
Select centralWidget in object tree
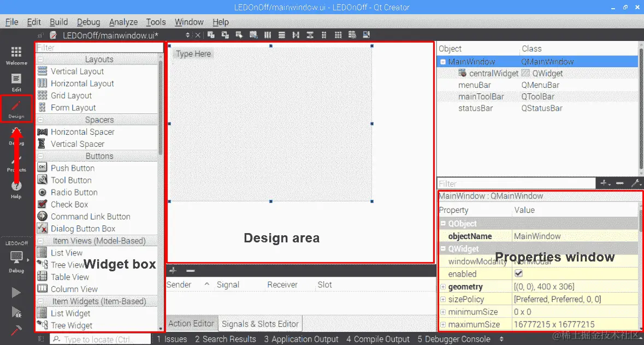(x=494, y=74)
